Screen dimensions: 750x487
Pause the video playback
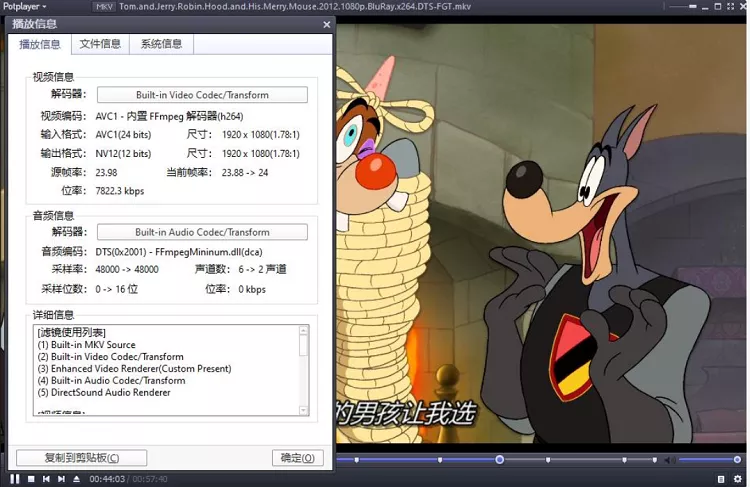[15, 479]
